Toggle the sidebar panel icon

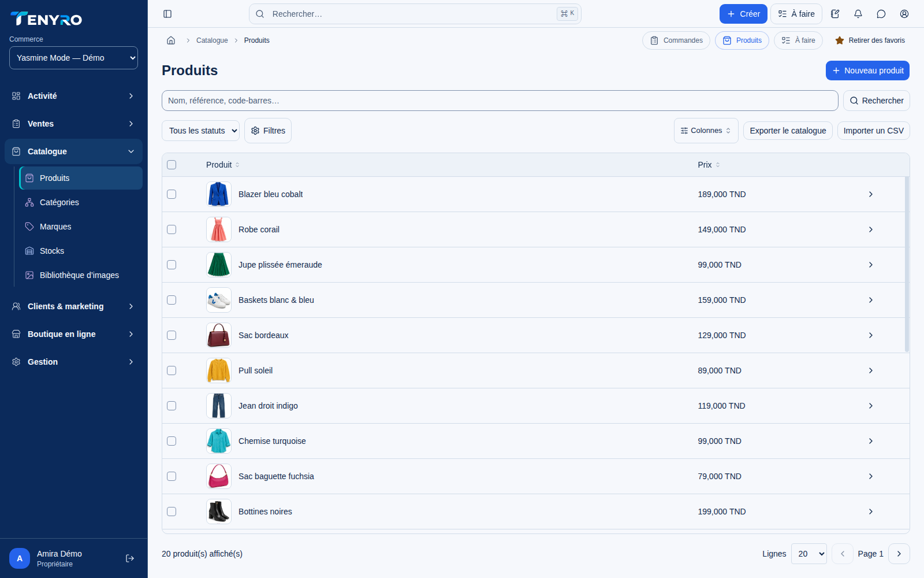(167, 14)
